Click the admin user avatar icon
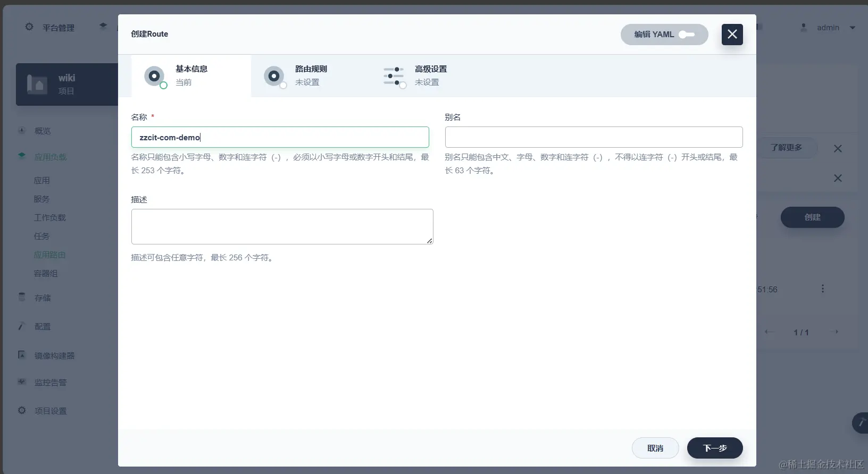This screenshot has width=868, height=474. coord(804,27)
